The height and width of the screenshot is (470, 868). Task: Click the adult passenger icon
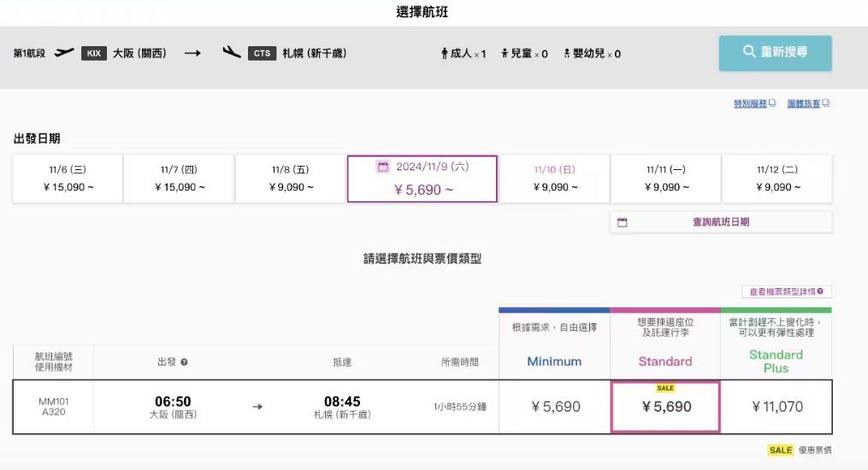tap(445, 54)
